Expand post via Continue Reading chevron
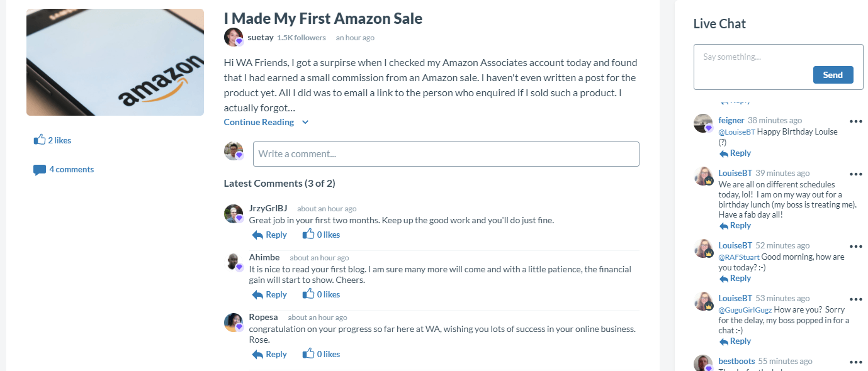 [x=305, y=122]
